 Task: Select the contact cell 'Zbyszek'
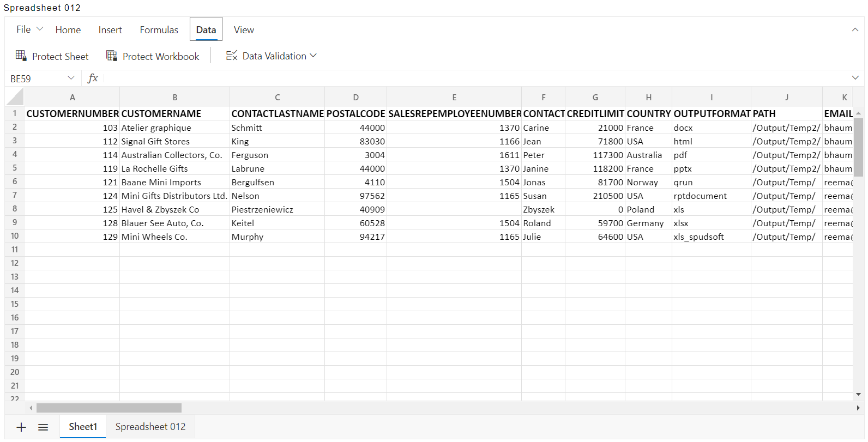[543, 209]
